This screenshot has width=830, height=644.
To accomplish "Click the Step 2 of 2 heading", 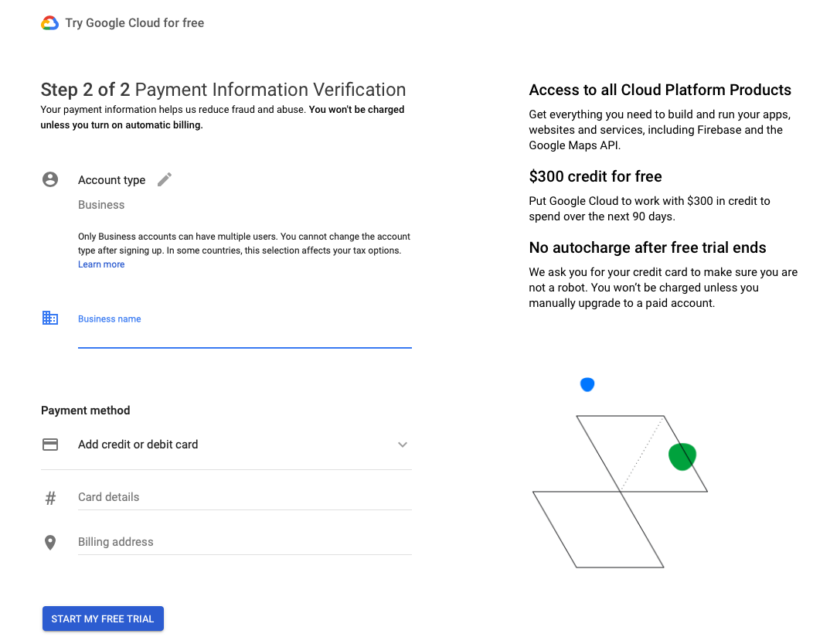I will pos(223,90).
